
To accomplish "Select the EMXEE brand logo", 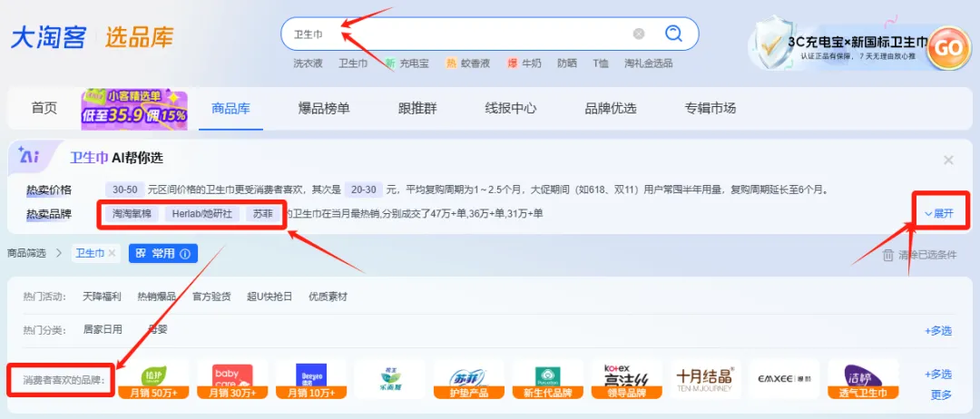I will [x=784, y=379].
